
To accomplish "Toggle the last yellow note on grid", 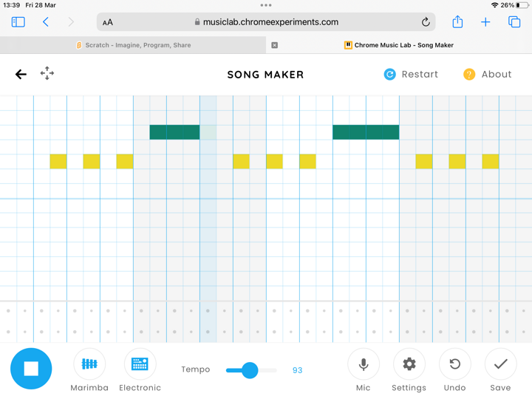I will coord(491,161).
